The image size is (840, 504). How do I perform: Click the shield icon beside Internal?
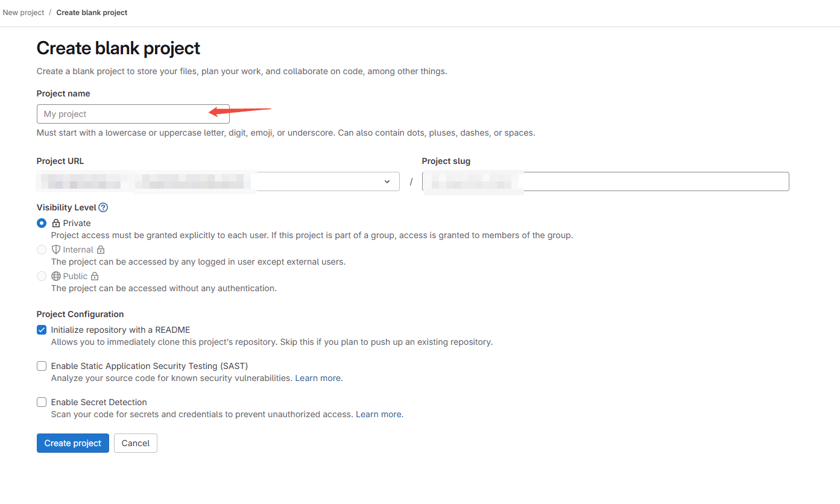pyautogui.click(x=56, y=250)
